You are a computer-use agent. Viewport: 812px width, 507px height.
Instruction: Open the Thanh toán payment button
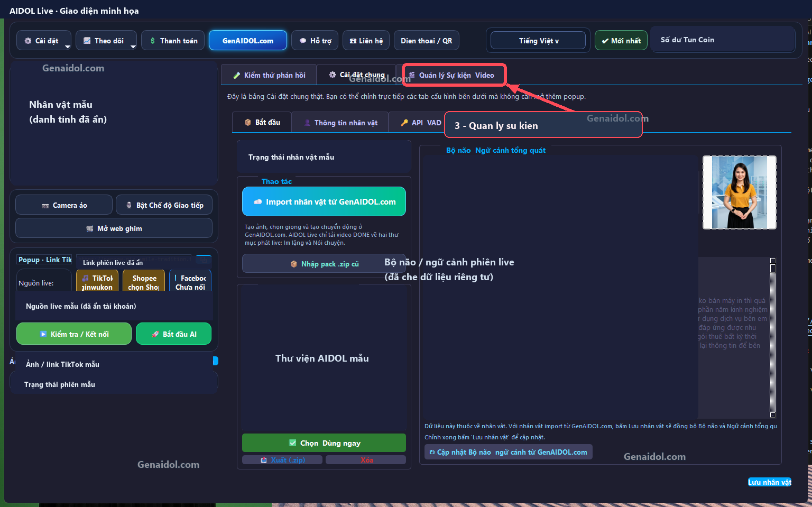(x=173, y=41)
